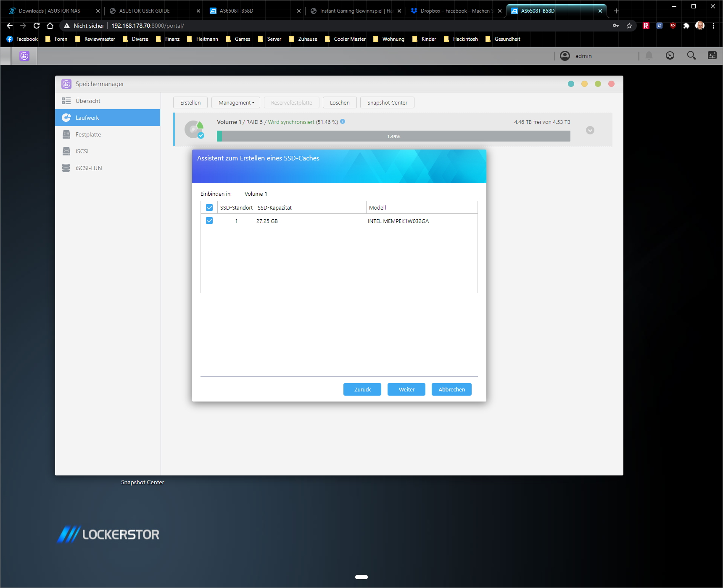Open the Chrome three-dot menu
This screenshot has height=588, width=723.
(x=713, y=26)
